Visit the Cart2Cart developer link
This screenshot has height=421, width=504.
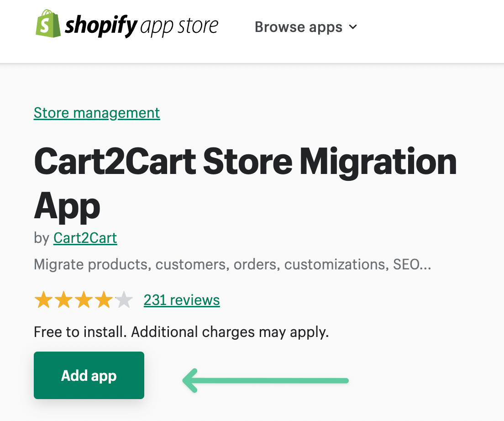[x=85, y=238]
